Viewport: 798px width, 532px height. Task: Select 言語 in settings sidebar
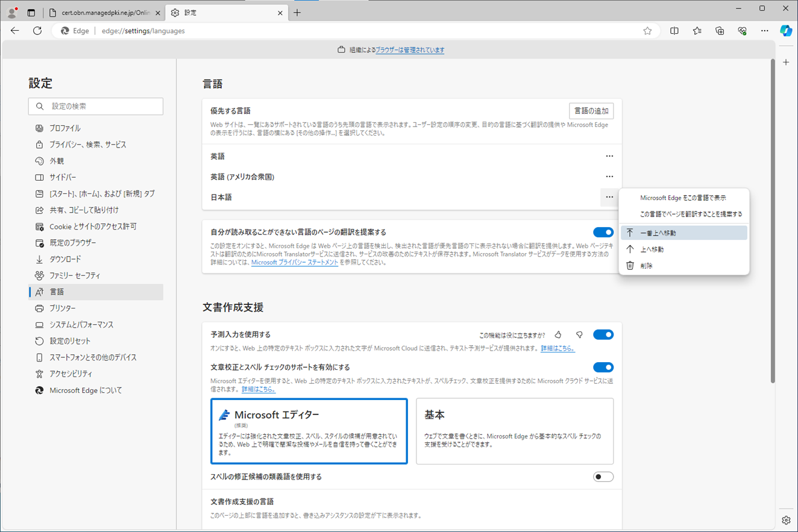(96, 292)
